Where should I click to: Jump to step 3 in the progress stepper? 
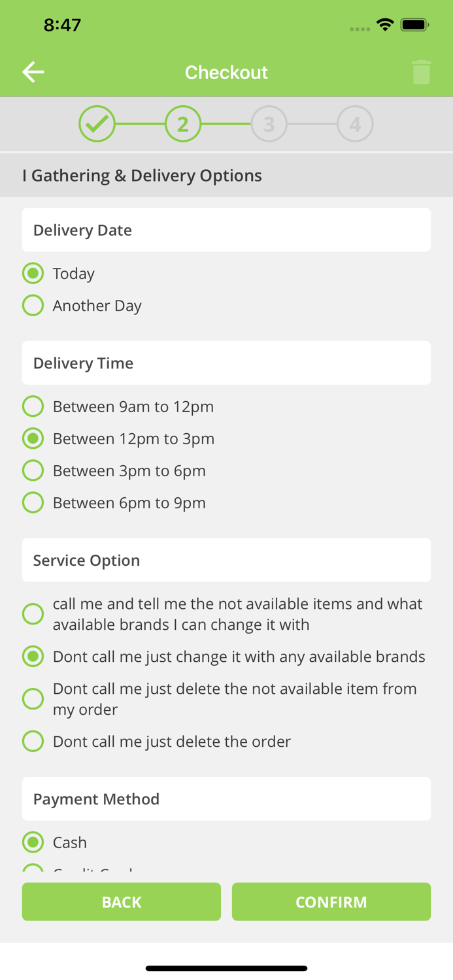269,123
